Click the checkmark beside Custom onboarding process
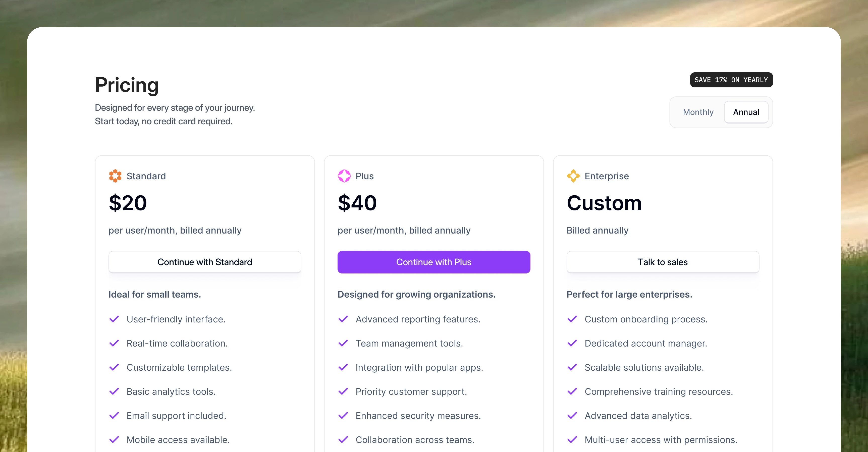This screenshot has height=452, width=868. point(572,319)
